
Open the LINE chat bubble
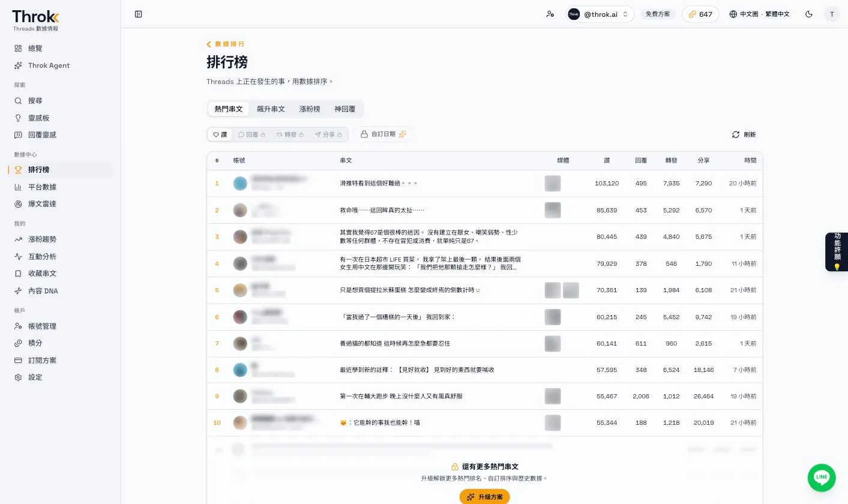pyautogui.click(x=822, y=478)
